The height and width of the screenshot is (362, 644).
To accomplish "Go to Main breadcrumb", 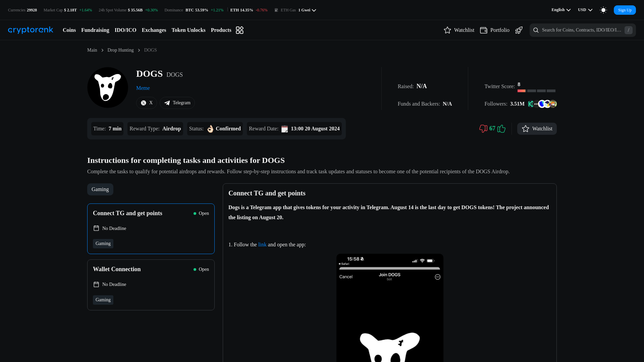I will point(92,50).
